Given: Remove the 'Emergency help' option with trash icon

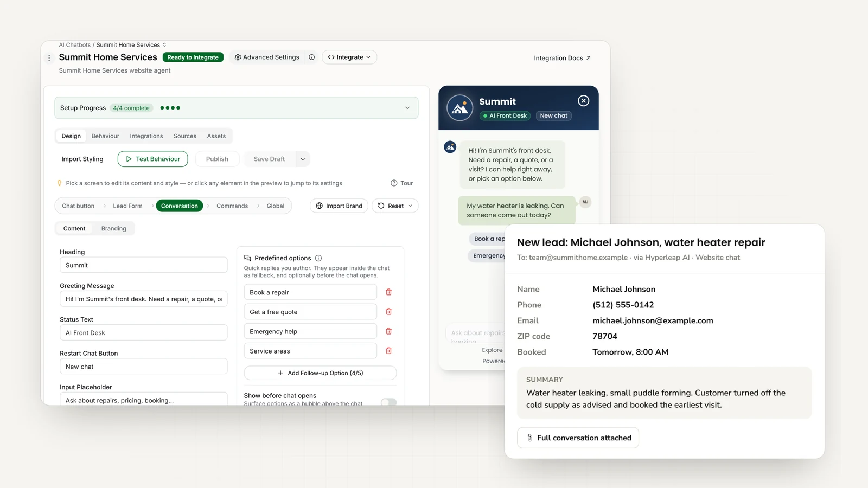Looking at the screenshot, I should click(388, 331).
